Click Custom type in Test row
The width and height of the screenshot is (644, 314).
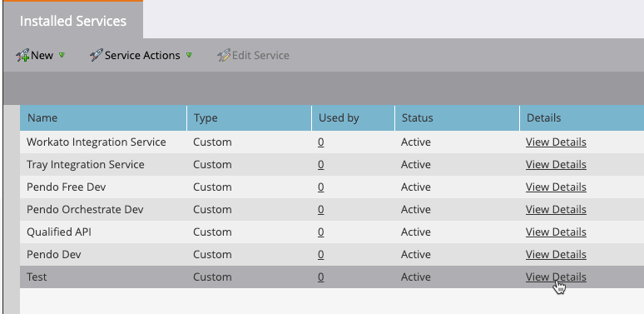(x=212, y=277)
